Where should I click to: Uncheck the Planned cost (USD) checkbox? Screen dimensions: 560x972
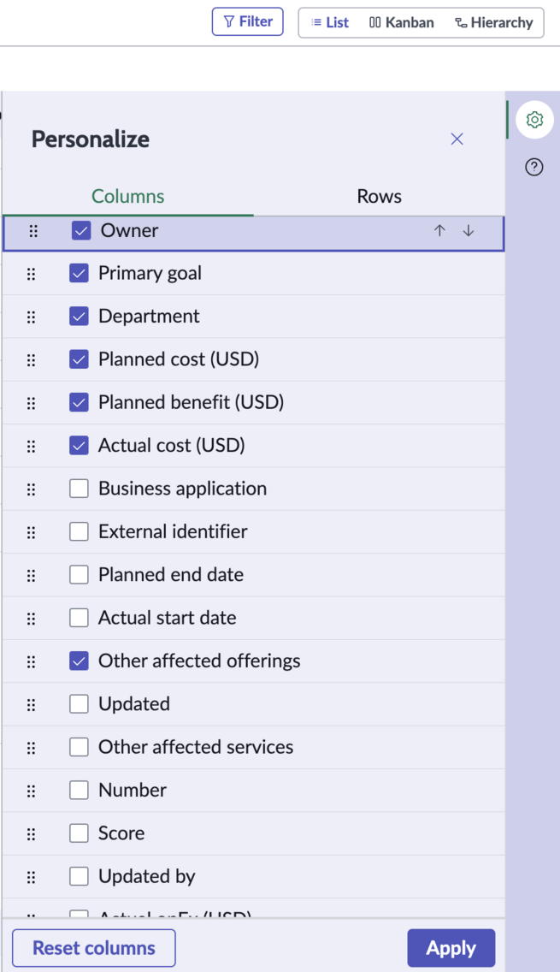pos(79,359)
